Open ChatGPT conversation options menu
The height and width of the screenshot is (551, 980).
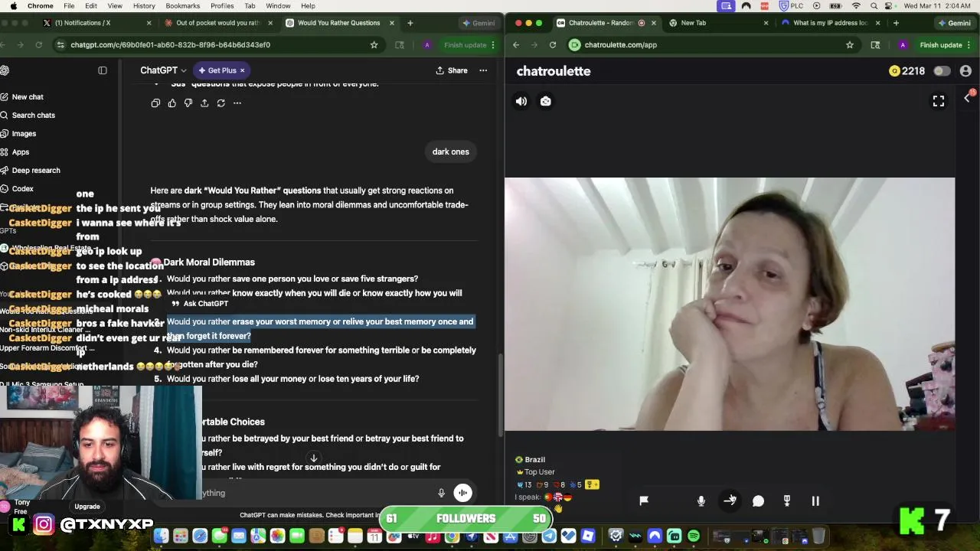coord(483,70)
